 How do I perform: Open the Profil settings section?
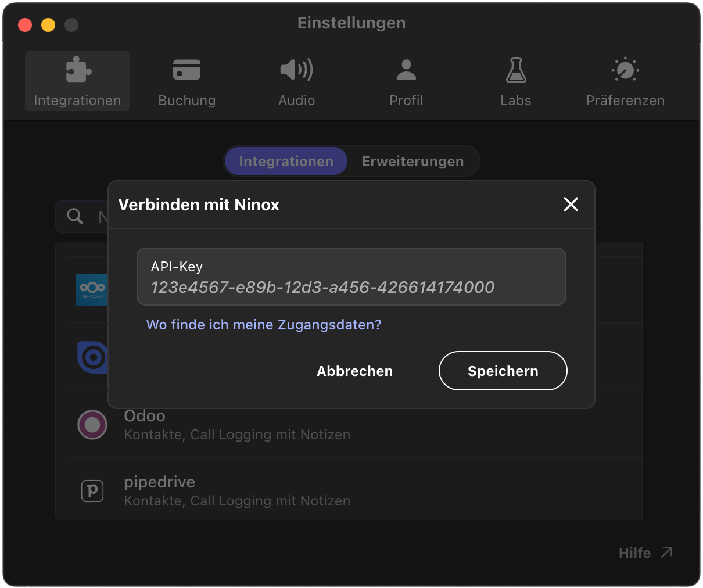406,80
